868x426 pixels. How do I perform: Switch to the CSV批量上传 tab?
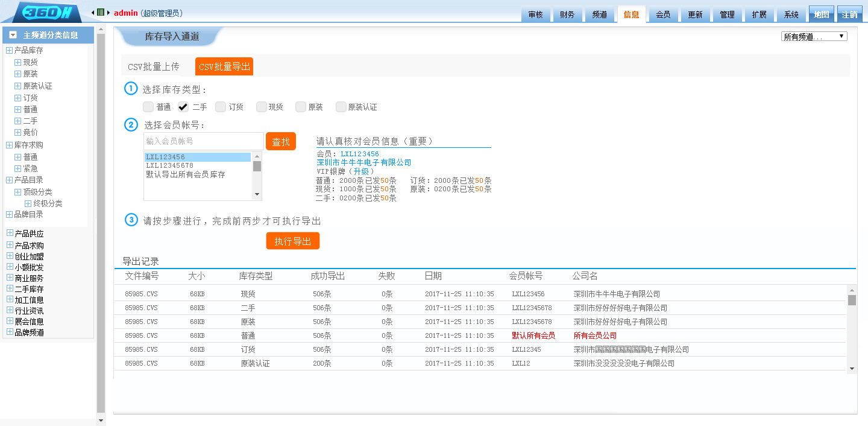coord(153,66)
